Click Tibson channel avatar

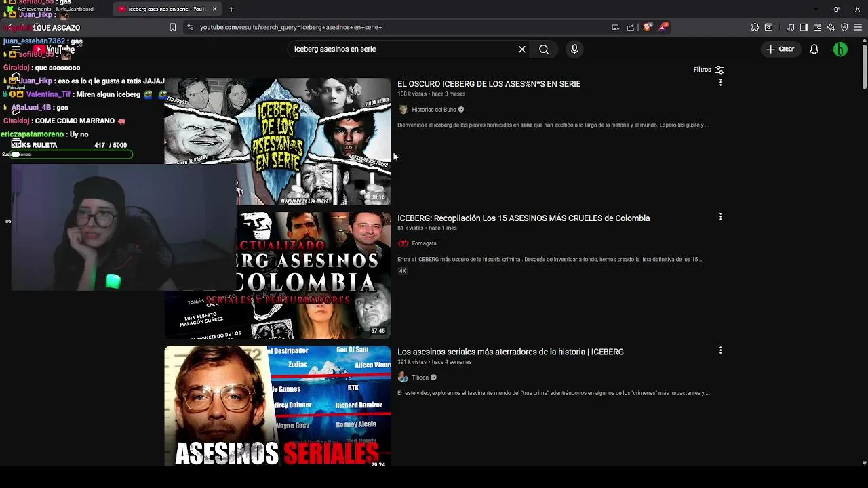(x=403, y=378)
